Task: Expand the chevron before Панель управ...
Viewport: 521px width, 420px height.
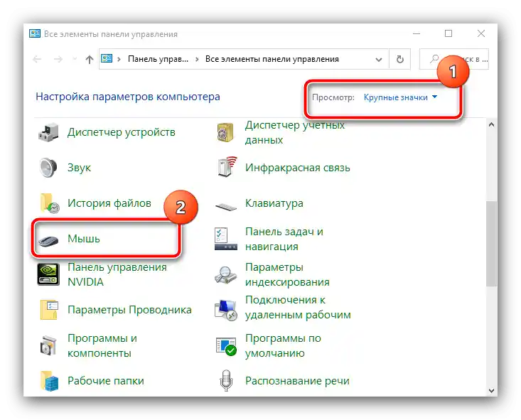Action: pos(119,59)
